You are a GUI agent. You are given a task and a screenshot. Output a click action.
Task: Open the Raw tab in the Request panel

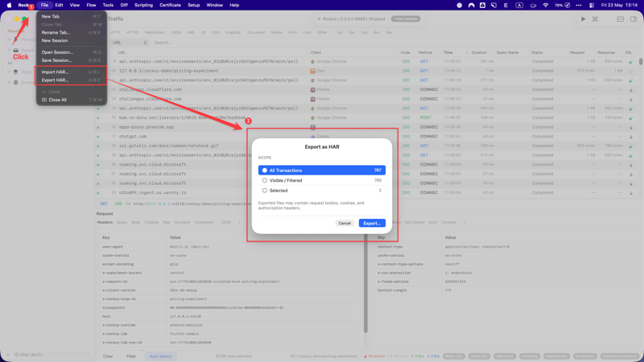pos(167,223)
